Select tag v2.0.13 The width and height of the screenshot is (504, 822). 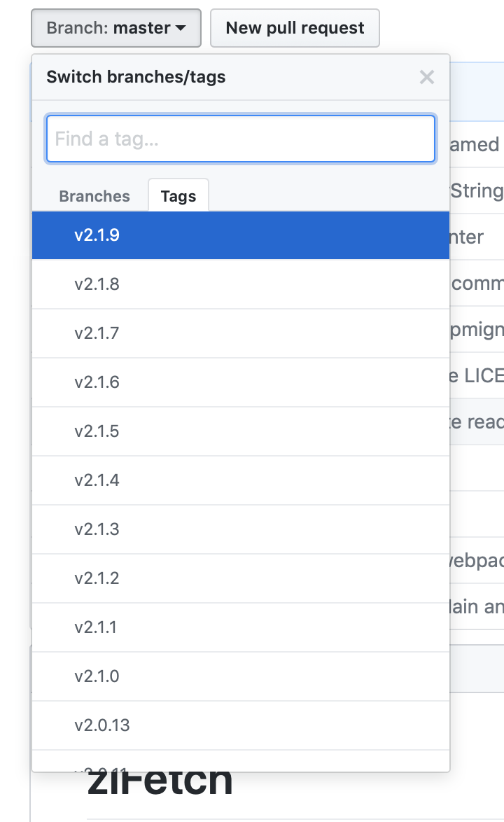tap(241, 725)
